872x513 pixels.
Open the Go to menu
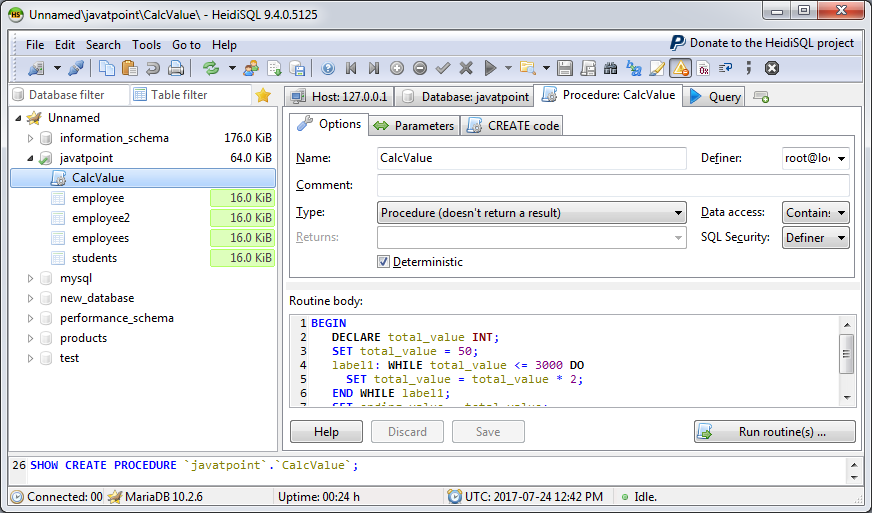tap(186, 45)
